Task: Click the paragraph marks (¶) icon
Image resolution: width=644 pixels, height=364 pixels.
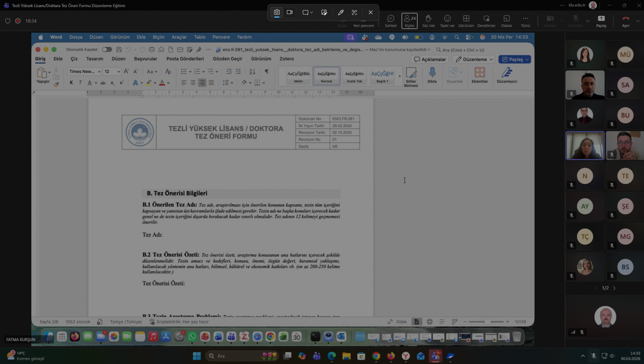Action: [266, 71]
